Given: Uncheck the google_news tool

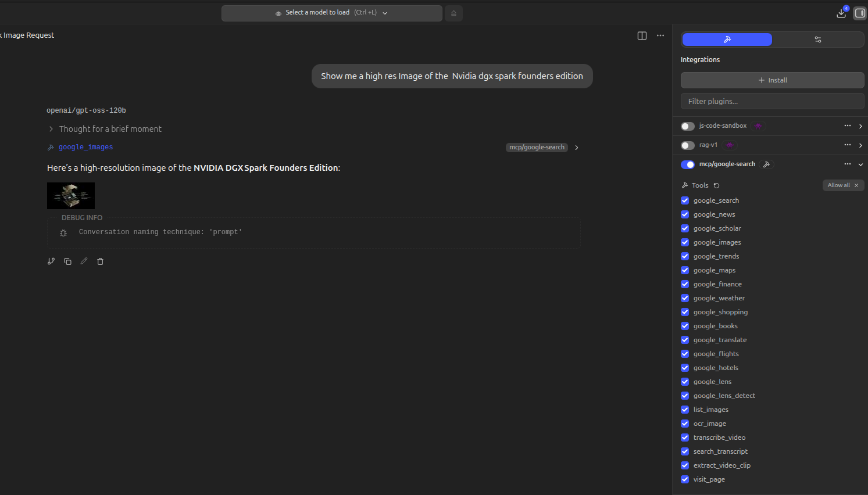Looking at the screenshot, I should [x=685, y=214].
